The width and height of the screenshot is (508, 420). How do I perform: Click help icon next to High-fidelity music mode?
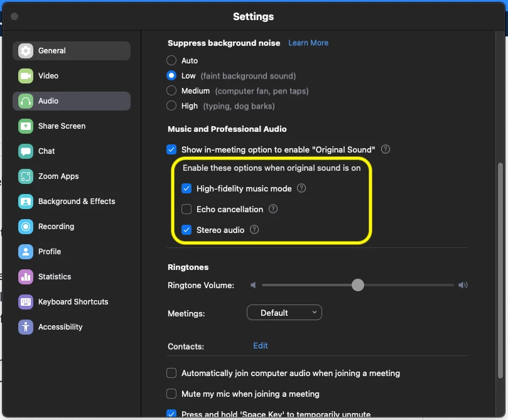(x=301, y=188)
